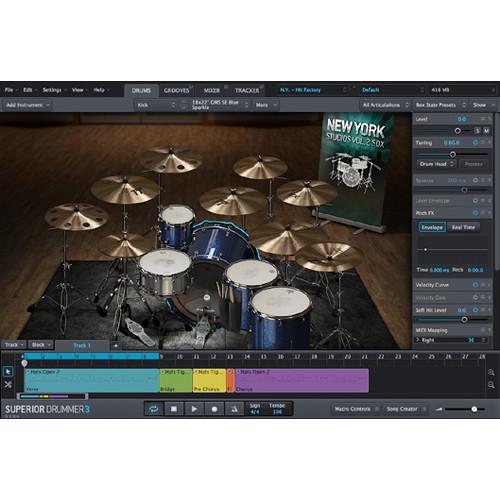Select the DRUMS tab
500x500 pixels.
tap(141, 90)
